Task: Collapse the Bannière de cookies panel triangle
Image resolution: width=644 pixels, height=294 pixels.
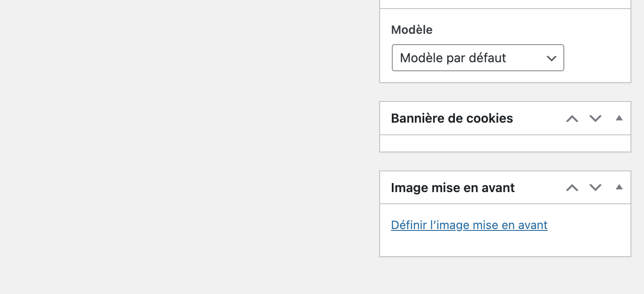Action: (619, 118)
